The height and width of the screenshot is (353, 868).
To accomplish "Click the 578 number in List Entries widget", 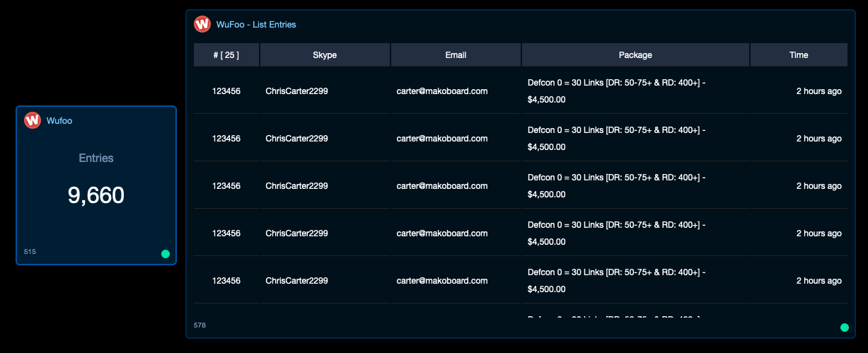I will click(x=199, y=325).
